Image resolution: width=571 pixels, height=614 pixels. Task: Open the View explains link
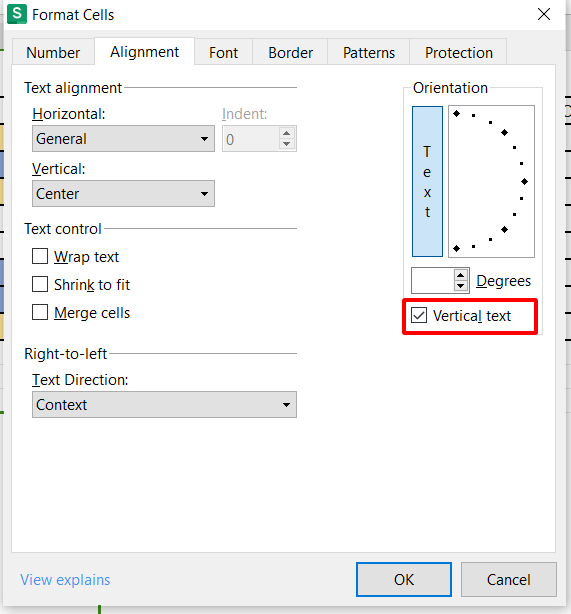coord(65,580)
